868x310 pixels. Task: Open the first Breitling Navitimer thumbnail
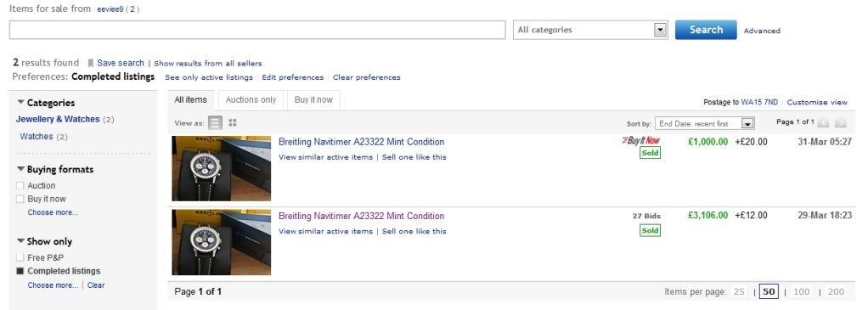[x=222, y=168]
